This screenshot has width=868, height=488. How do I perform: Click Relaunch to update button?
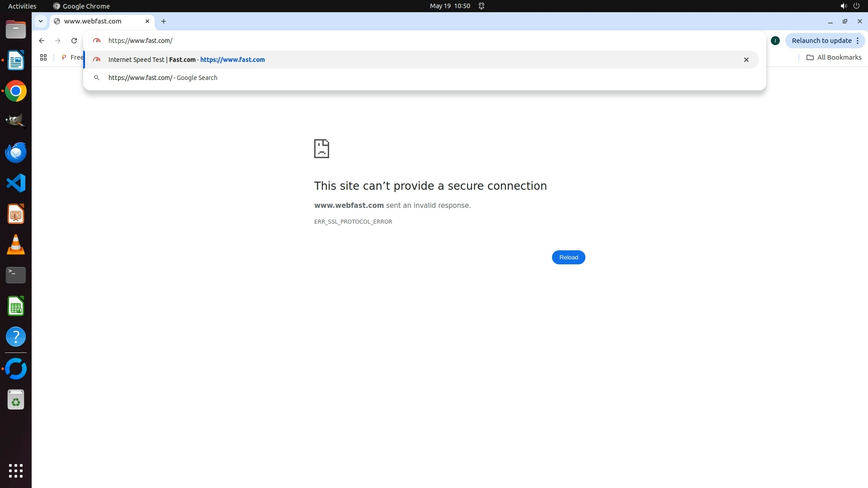click(x=821, y=41)
